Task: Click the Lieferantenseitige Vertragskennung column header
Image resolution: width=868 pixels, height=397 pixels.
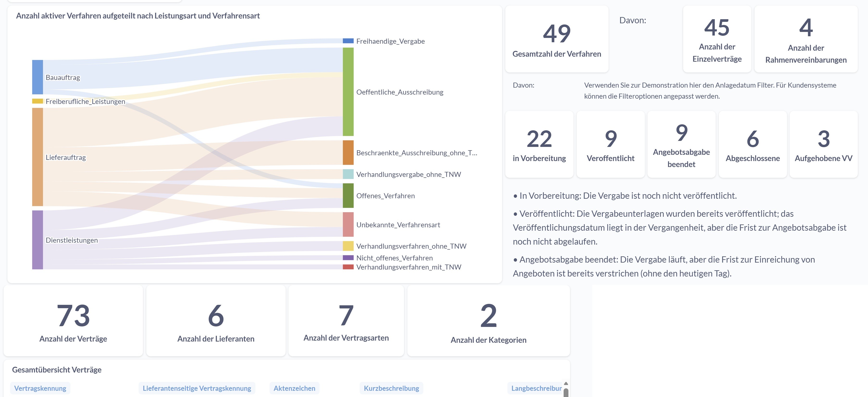Action: coord(197,388)
